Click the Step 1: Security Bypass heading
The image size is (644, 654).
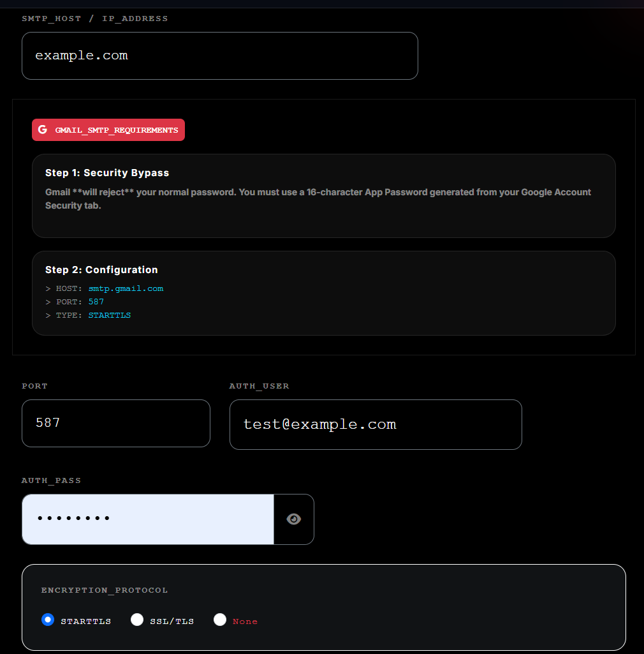[x=107, y=173]
